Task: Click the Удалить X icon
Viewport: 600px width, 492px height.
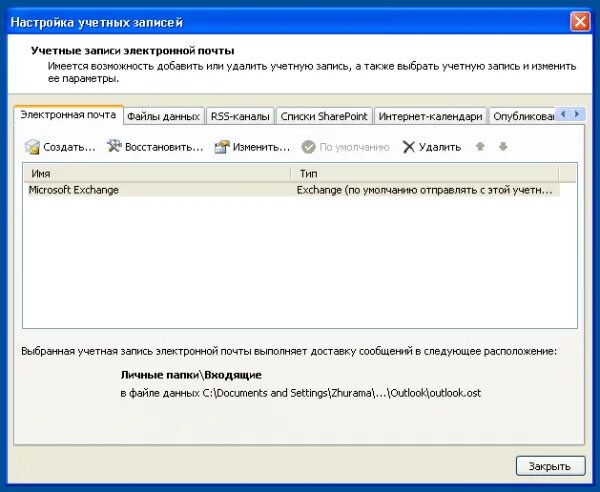Action: (409, 147)
